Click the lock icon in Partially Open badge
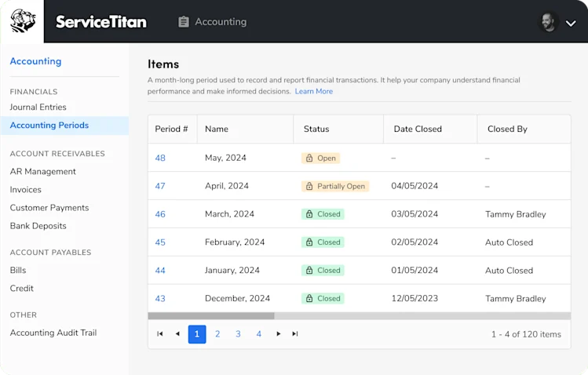This screenshot has width=588, height=375. (x=309, y=186)
